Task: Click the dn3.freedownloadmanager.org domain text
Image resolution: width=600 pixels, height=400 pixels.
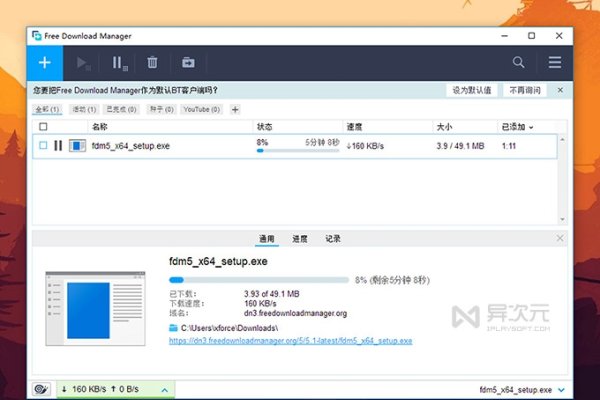Action: click(x=295, y=313)
